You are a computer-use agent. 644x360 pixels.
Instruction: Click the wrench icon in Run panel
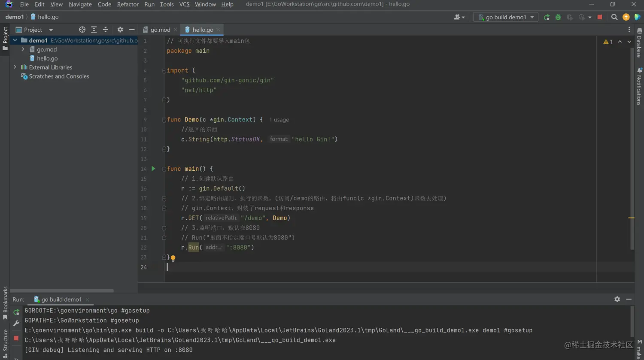coord(16,324)
